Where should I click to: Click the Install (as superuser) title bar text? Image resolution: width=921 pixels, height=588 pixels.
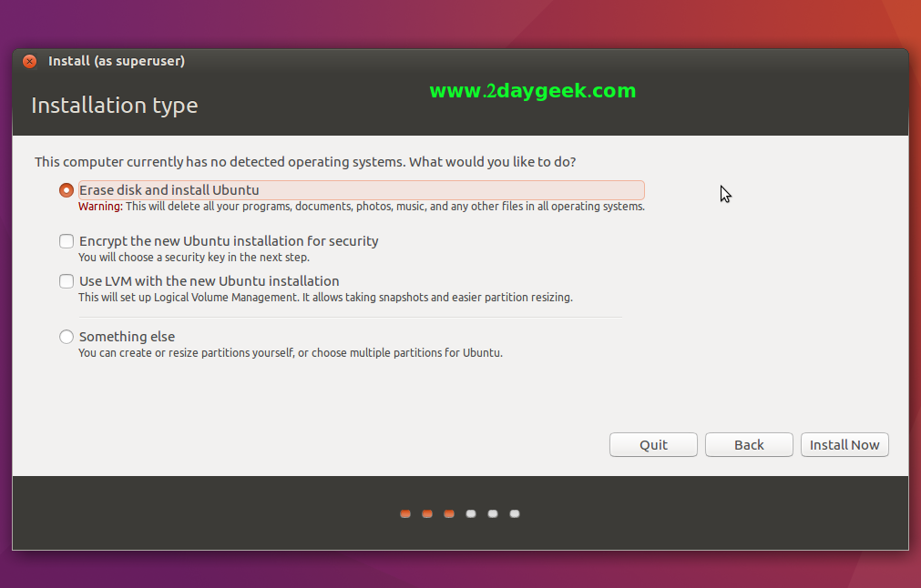(117, 62)
